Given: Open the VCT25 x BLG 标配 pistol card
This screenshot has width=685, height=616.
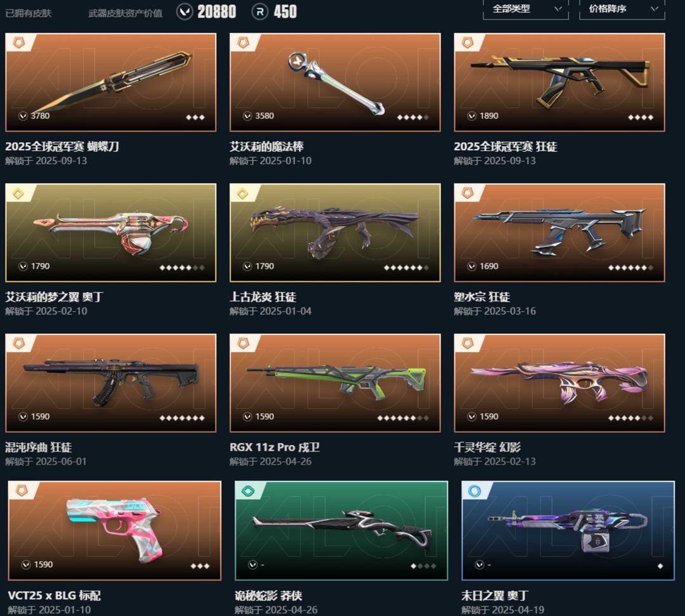Looking at the screenshot, I should coord(114,530).
